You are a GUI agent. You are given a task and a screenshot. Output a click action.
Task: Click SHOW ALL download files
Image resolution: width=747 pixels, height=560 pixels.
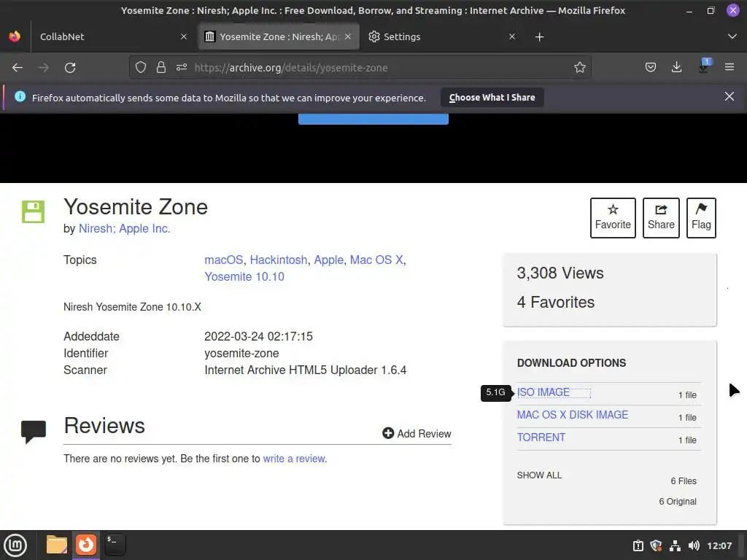pos(539,475)
